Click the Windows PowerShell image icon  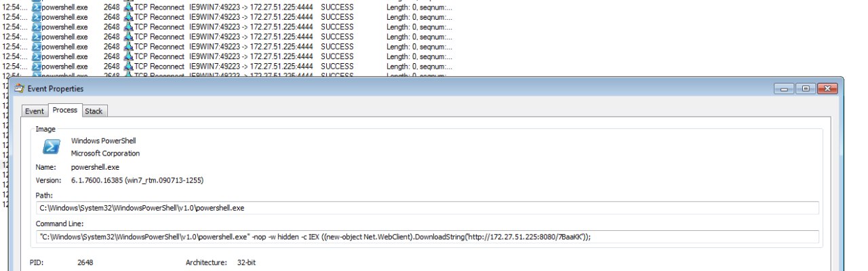click(52, 146)
